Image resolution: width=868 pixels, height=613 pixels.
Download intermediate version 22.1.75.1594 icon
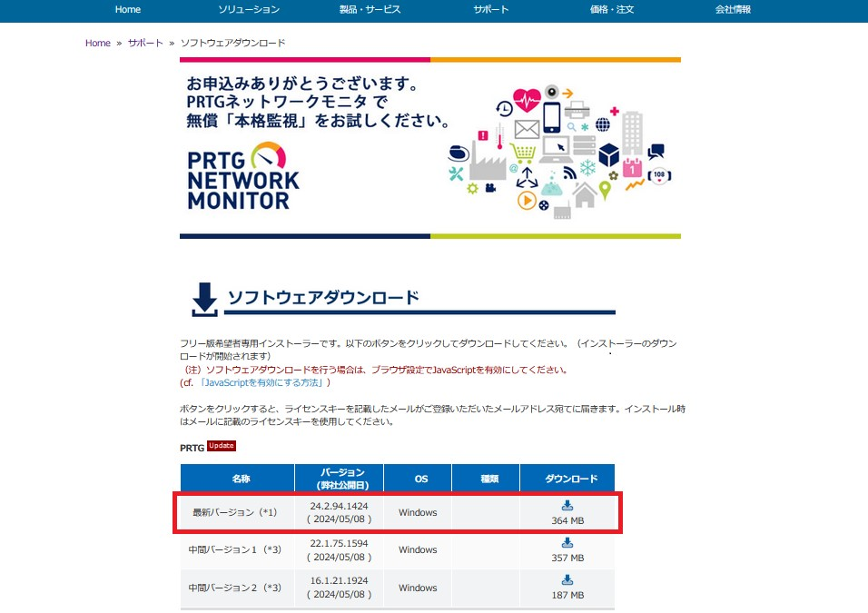pyautogui.click(x=567, y=543)
